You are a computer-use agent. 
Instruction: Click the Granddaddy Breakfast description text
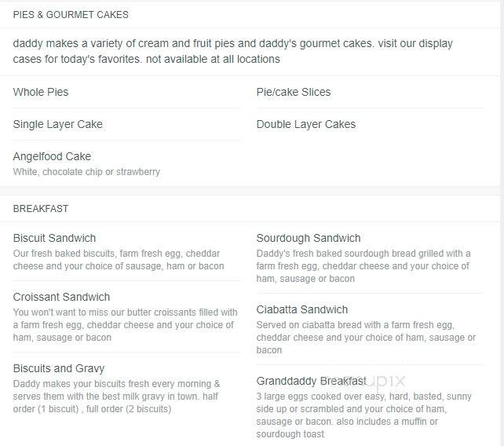pyautogui.click(x=363, y=415)
